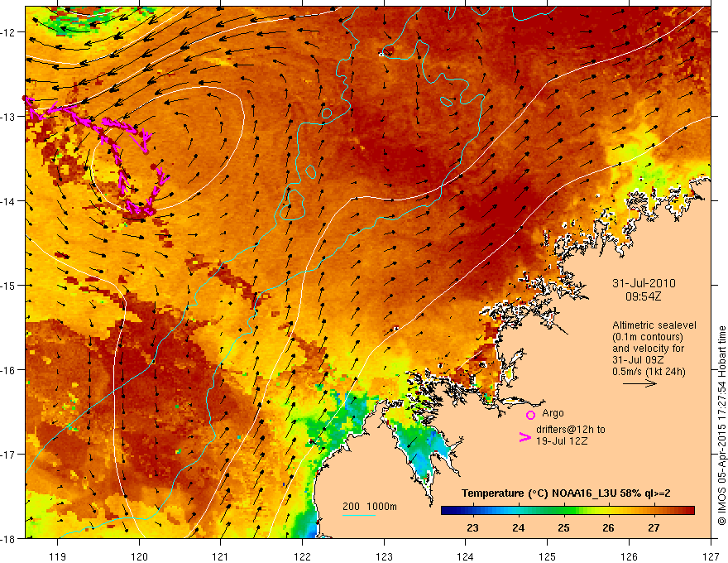Click the 'Temperature (°C) NOAA16_L3U 58% ql>=2' title
This screenshot has height=563, width=728.
click(566, 493)
